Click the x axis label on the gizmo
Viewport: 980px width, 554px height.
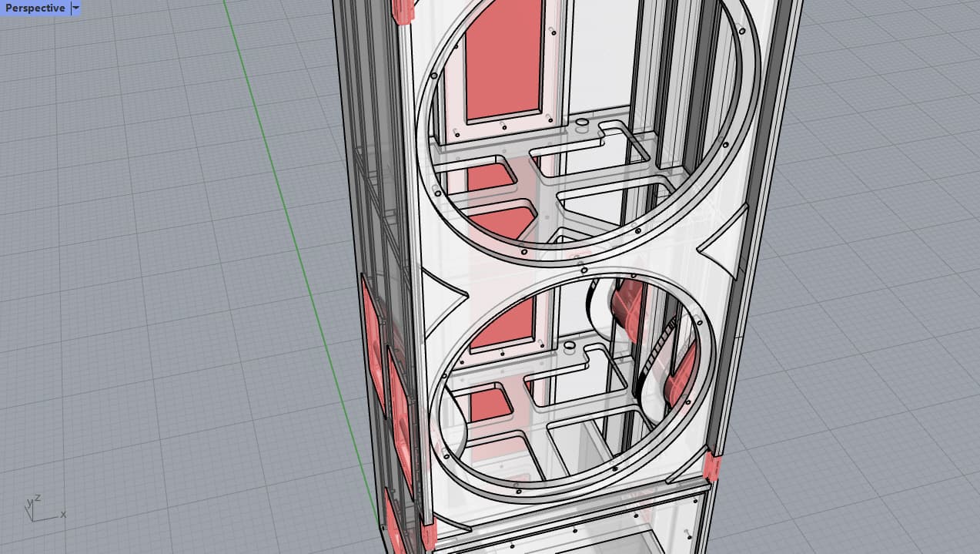click(x=62, y=515)
